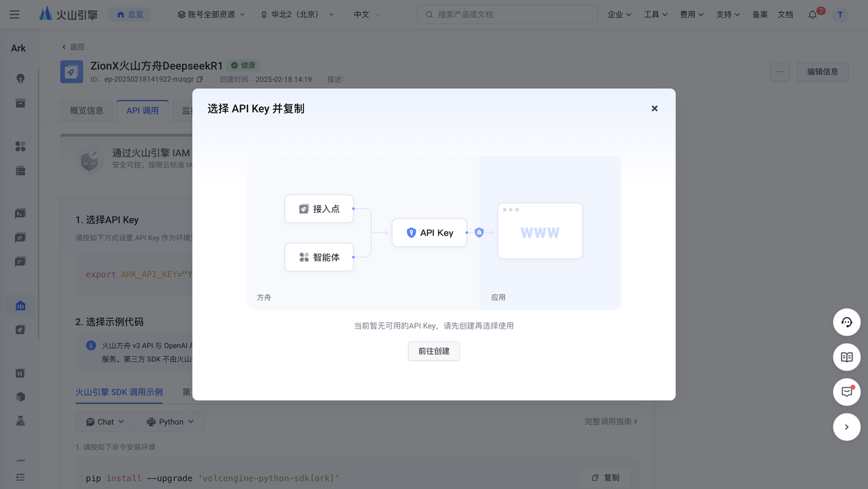This screenshot has width=868, height=489.
Task: Expand the 账号全部资源 dropdown
Action: click(x=211, y=14)
